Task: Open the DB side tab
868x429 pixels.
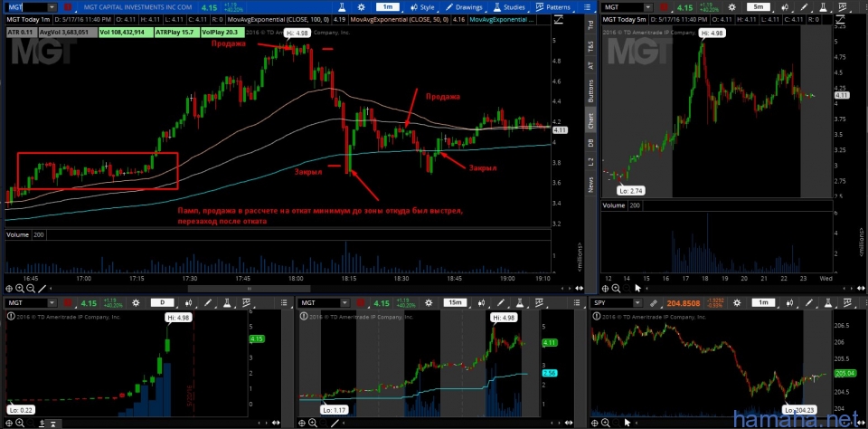Action: [590, 143]
